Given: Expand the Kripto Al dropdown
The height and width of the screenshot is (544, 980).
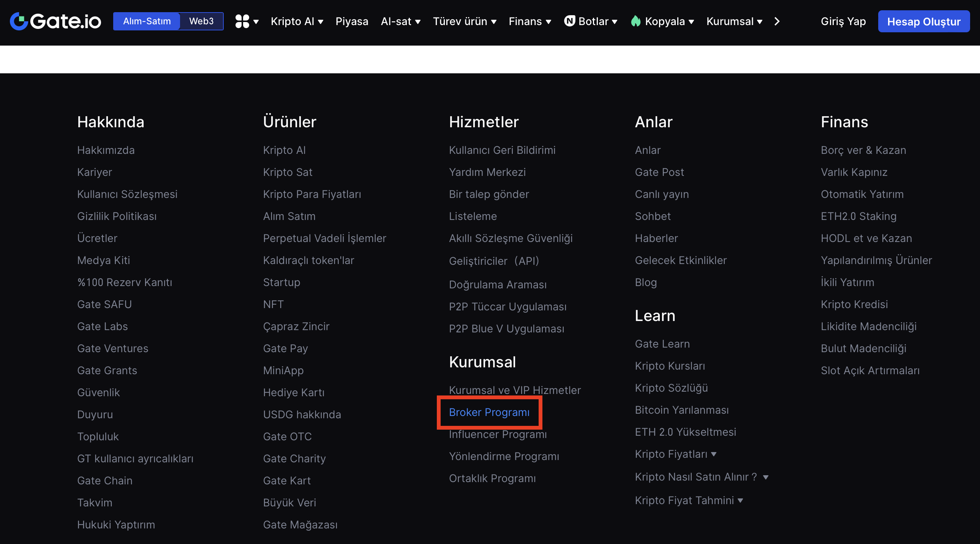Looking at the screenshot, I should [x=297, y=21].
